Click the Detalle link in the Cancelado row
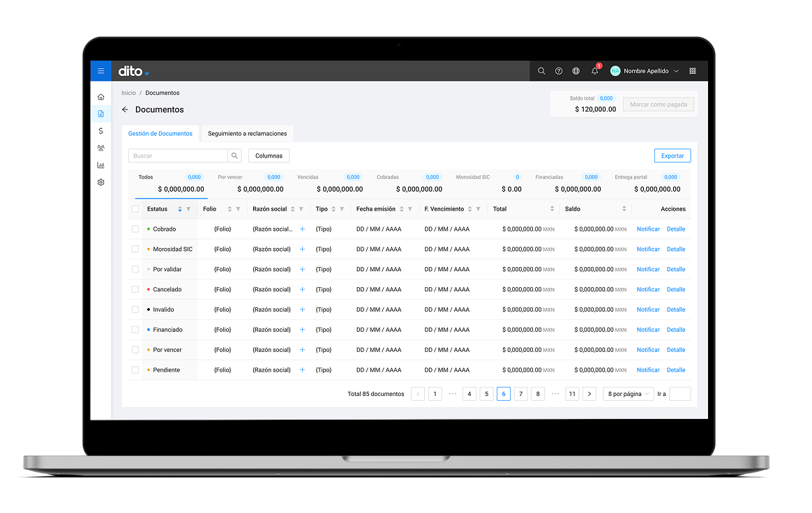 pyautogui.click(x=675, y=289)
